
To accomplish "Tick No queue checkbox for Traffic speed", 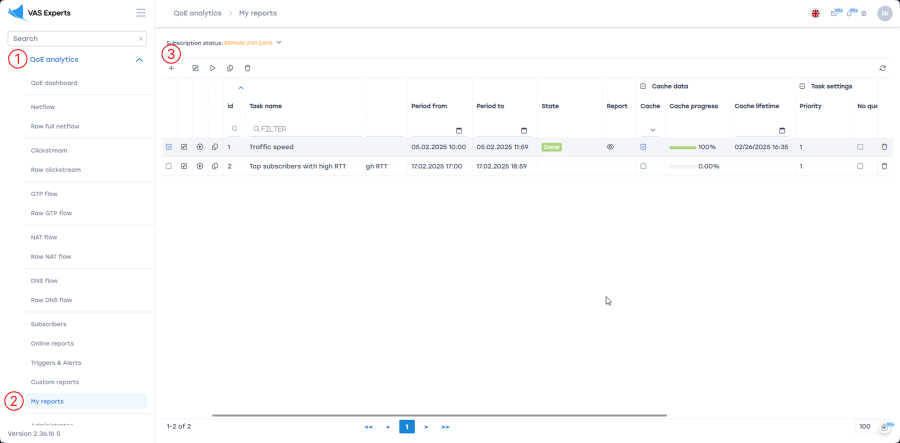I will click(x=860, y=147).
